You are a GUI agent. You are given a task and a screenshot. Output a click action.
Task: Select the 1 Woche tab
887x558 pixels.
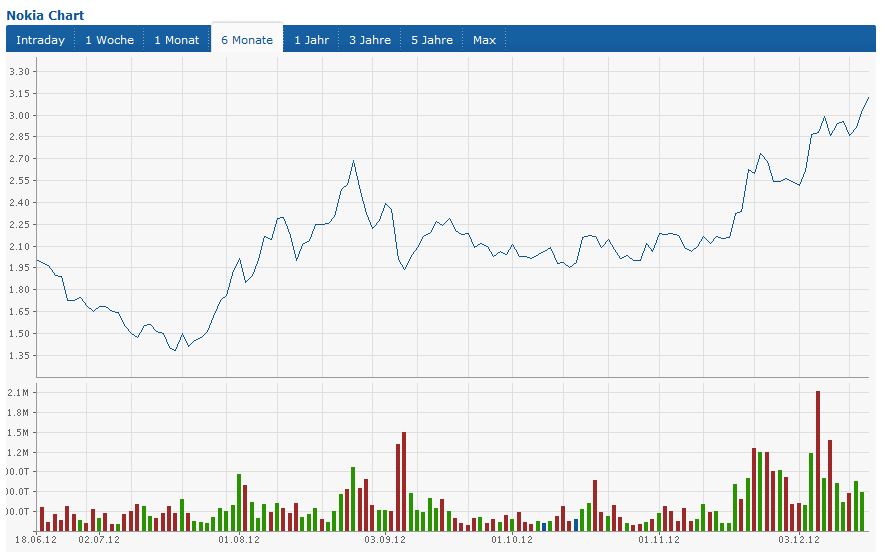(x=109, y=40)
